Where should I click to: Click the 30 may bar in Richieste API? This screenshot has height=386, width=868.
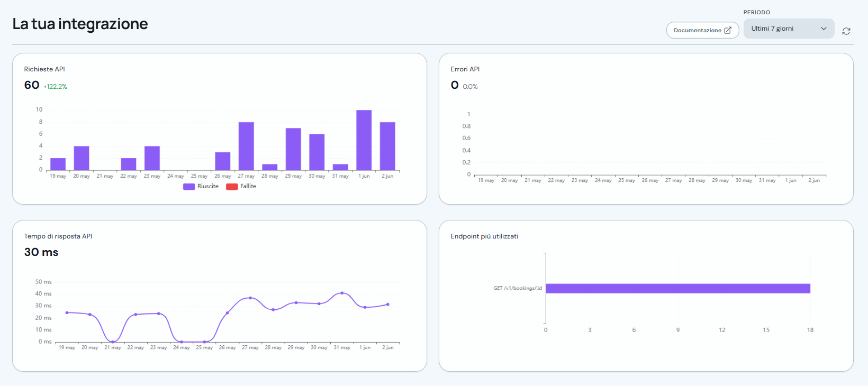[x=317, y=152]
